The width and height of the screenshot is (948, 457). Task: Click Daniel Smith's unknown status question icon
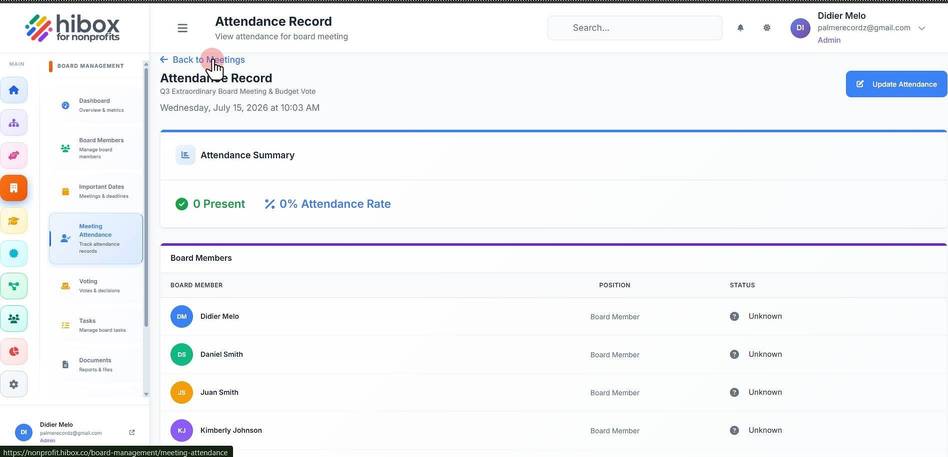coord(734,354)
